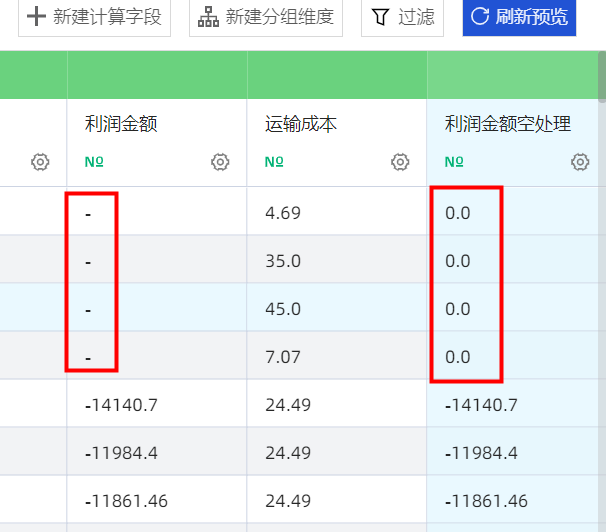Click 新建分组维度 button
606x532 pixels.
266,17
